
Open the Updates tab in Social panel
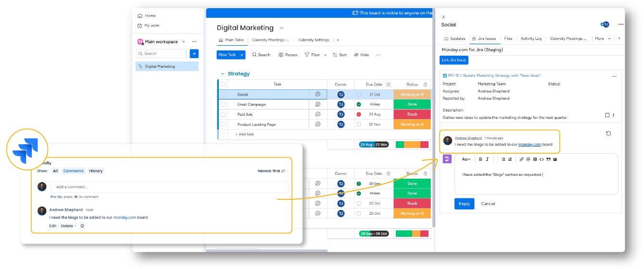click(x=455, y=38)
